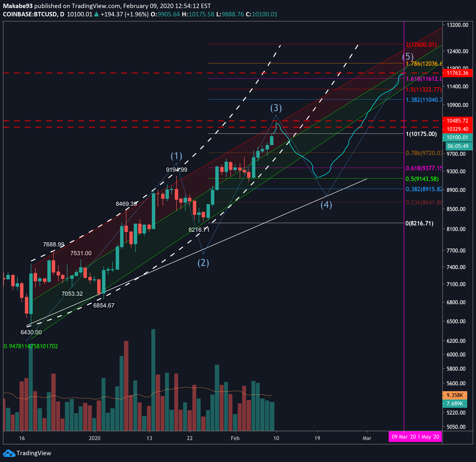The height and width of the screenshot is (462, 476).
Task: Click the Fib level 0(8216.71) label
Action: 419,223
